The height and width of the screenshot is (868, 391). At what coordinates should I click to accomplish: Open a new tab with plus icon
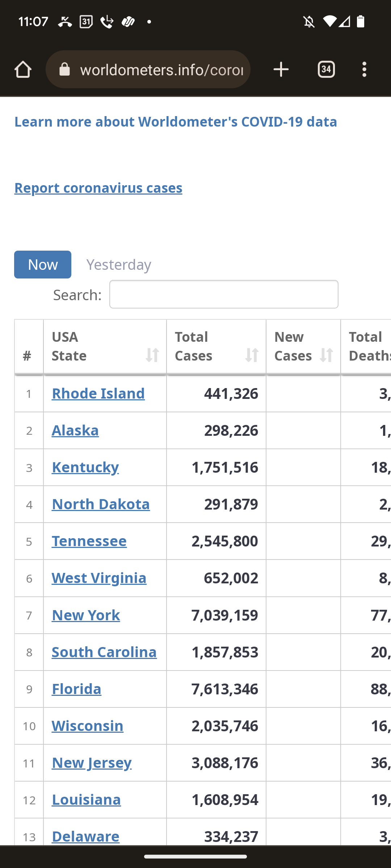click(x=281, y=69)
